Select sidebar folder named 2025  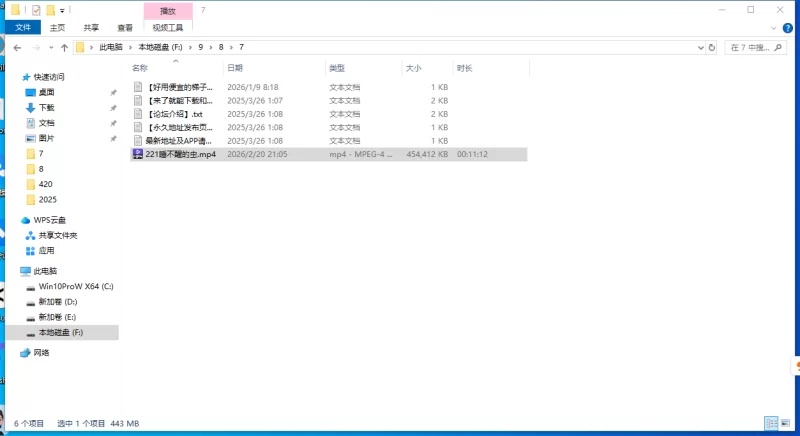(47, 199)
